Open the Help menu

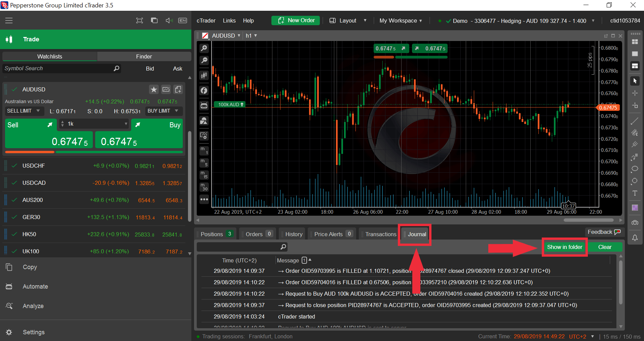tap(249, 20)
